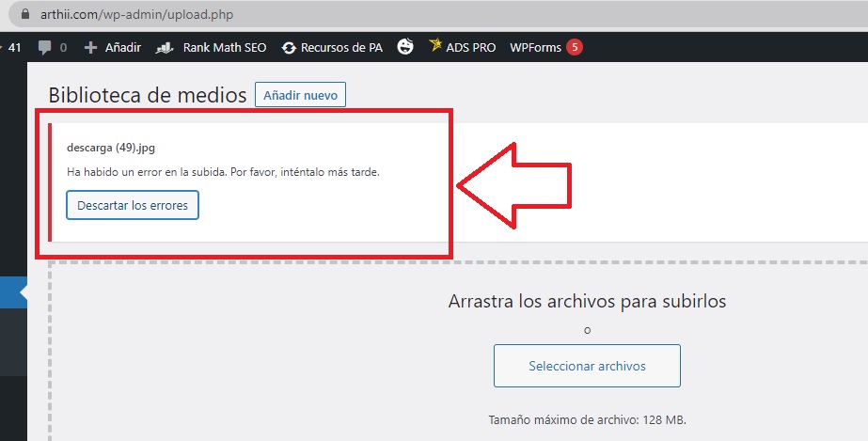Click the updates count 41 in admin bar
Screen dimensions: 868x441
coord(14,48)
